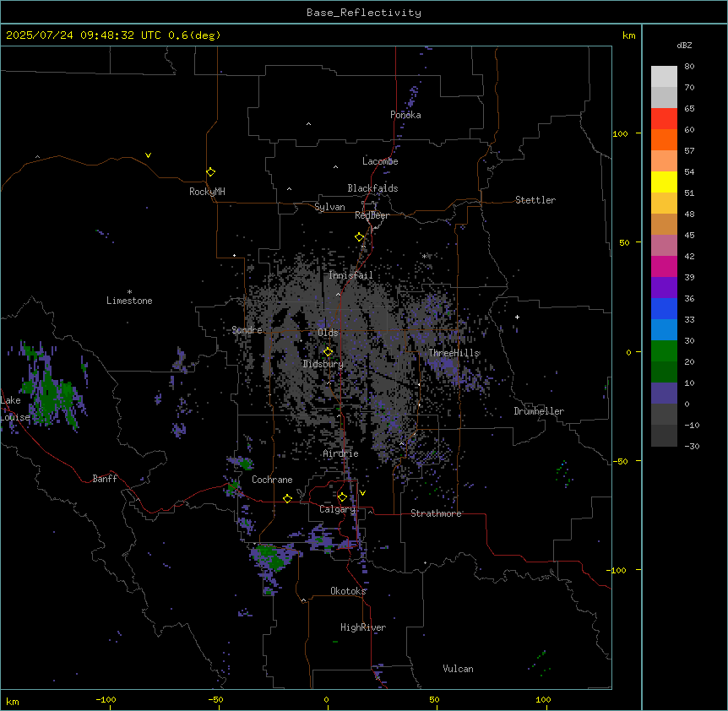Select the yellow diamond marker south of RedDeer
This screenshot has height=711, width=728.
click(359, 237)
